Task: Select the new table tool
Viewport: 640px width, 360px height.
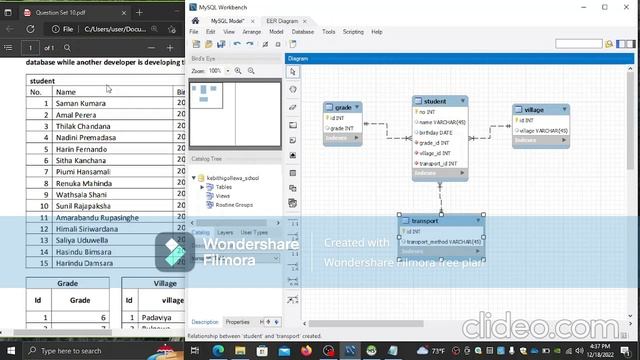Action: pos(293,173)
